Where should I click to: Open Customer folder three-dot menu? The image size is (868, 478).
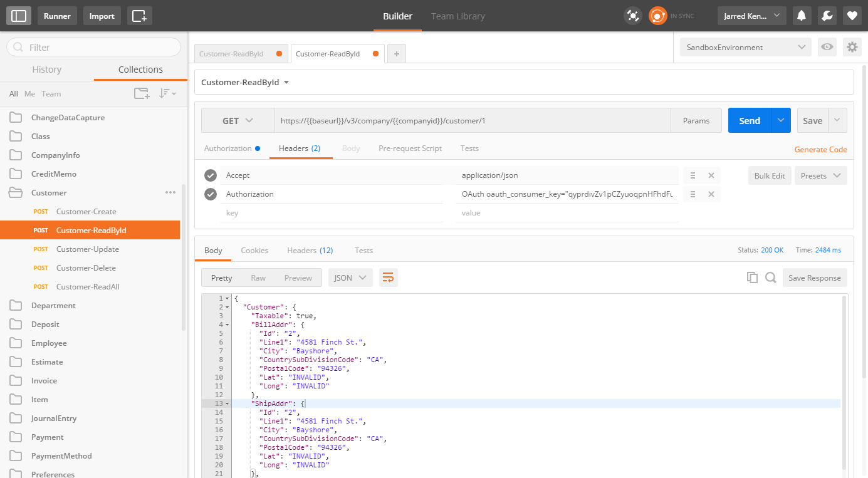(x=170, y=192)
